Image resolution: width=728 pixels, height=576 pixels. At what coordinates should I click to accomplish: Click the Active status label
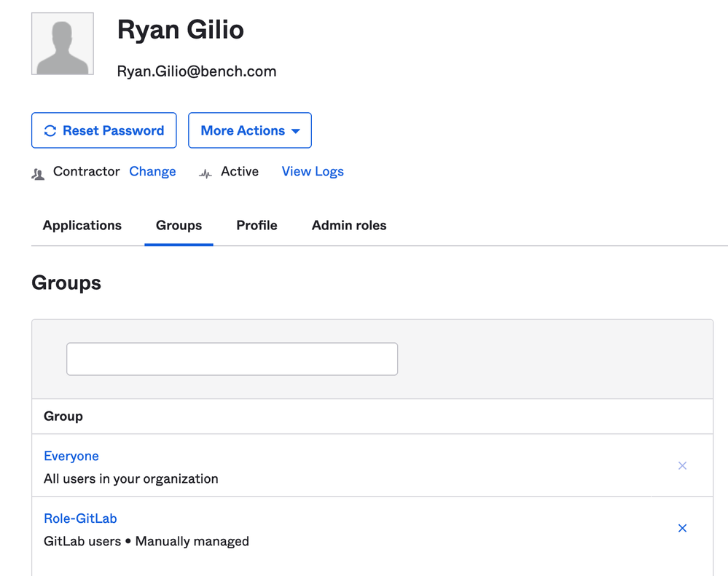coord(240,172)
